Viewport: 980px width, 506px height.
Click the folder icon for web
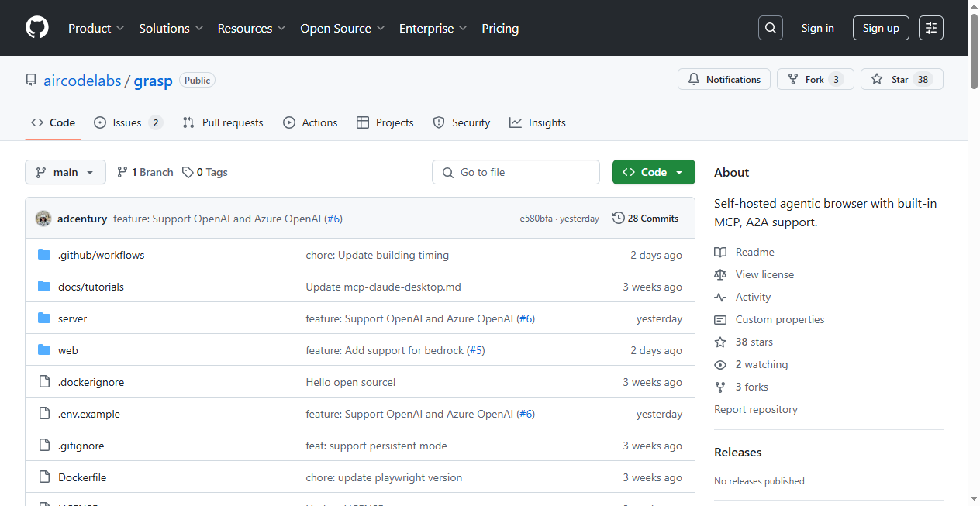[44, 350]
